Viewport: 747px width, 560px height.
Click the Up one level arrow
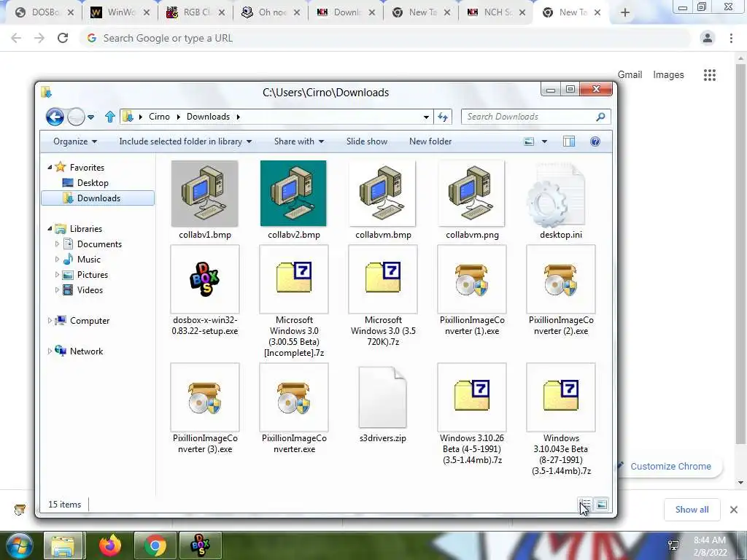click(110, 117)
